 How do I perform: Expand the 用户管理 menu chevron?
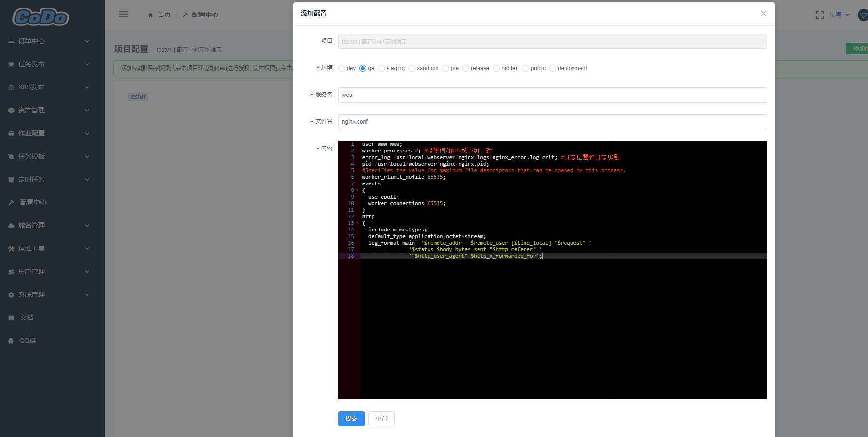coord(87,272)
